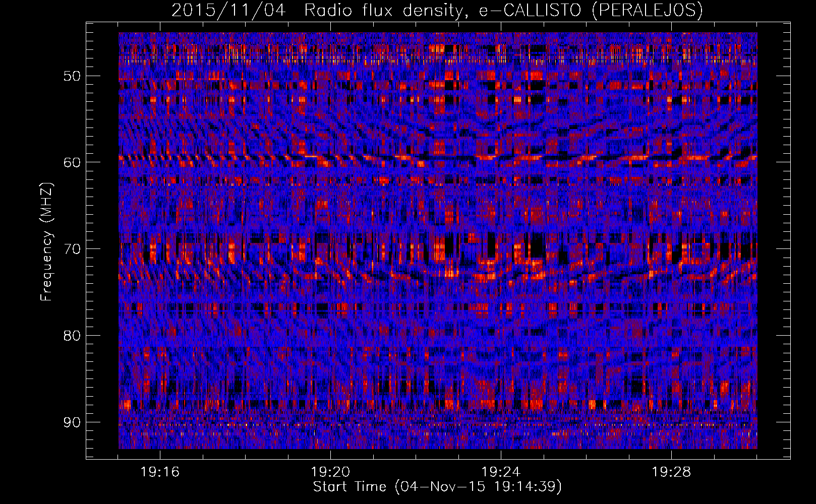Screen dimensions: 816x504
Task: Click the time tick label '19:16'
Action: (160, 472)
